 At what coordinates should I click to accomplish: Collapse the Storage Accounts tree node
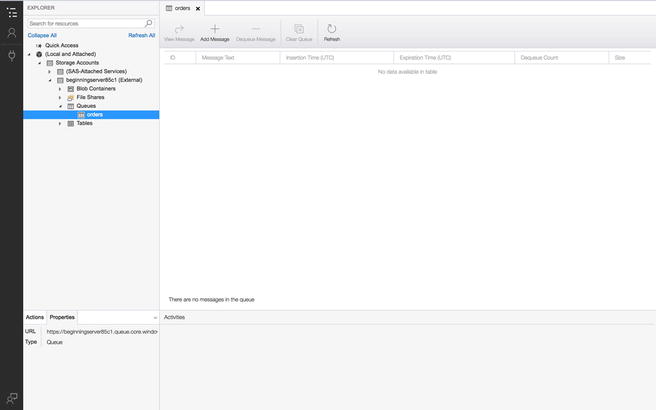click(39, 63)
